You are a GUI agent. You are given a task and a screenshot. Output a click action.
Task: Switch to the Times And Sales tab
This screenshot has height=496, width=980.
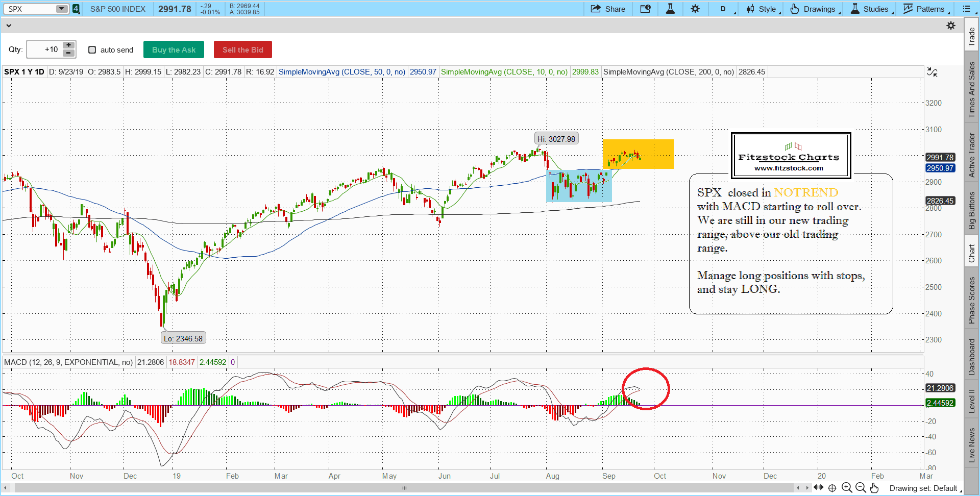(971, 89)
